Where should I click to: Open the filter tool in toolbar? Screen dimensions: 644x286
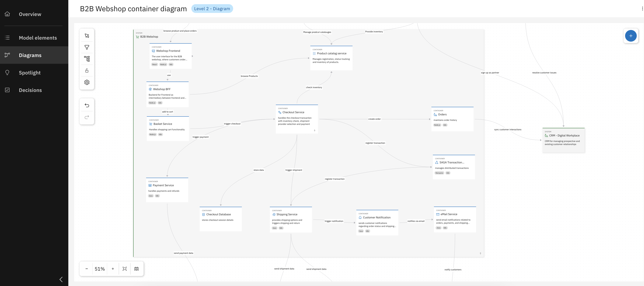tap(87, 47)
